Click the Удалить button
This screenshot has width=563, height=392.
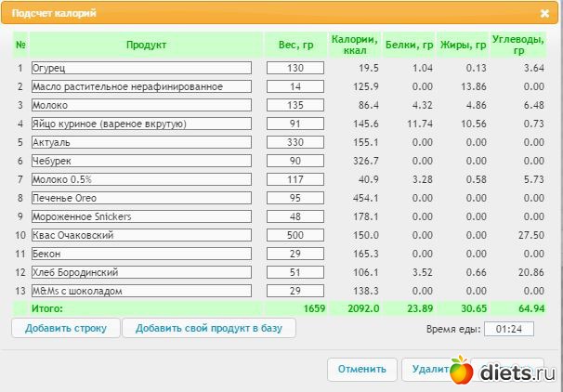click(427, 370)
